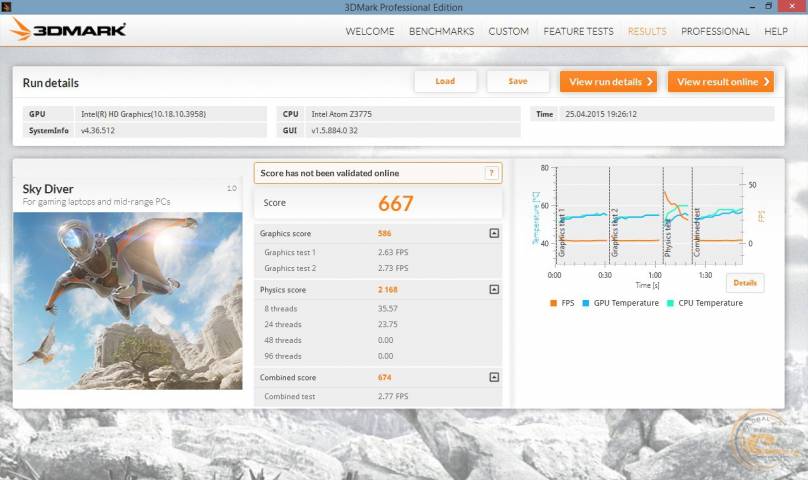Image resolution: width=808 pixels, height=480 pixels.
Task: Click the Run details heading
Action: click(50, 83)
